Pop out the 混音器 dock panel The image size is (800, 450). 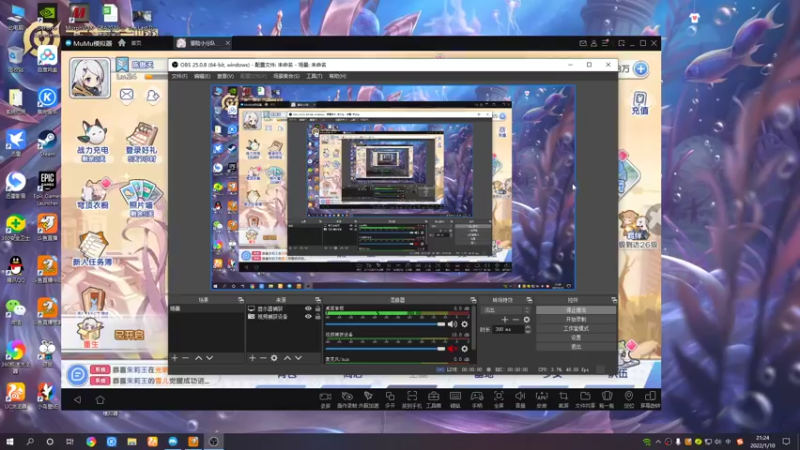click(x=473, y=300)
